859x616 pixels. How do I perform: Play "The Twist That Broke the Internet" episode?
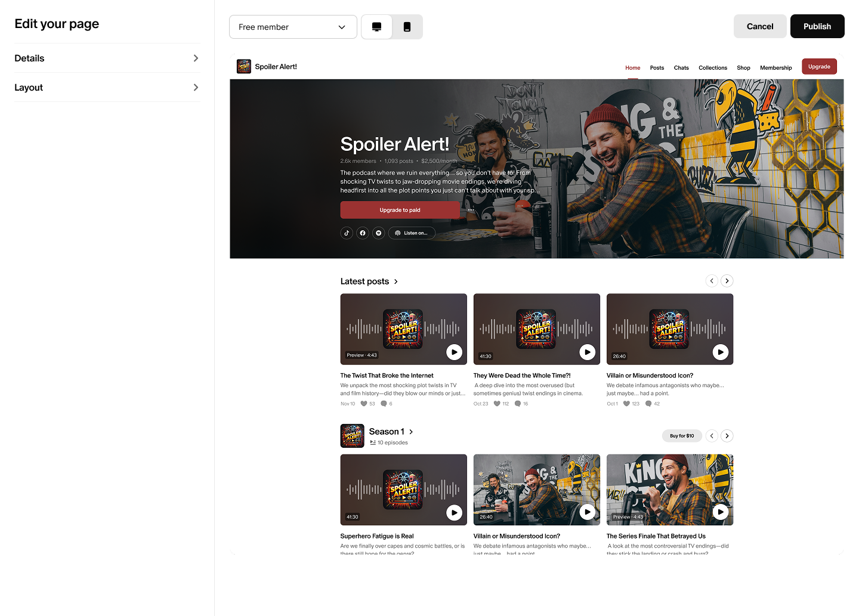[x=454, y=352]
